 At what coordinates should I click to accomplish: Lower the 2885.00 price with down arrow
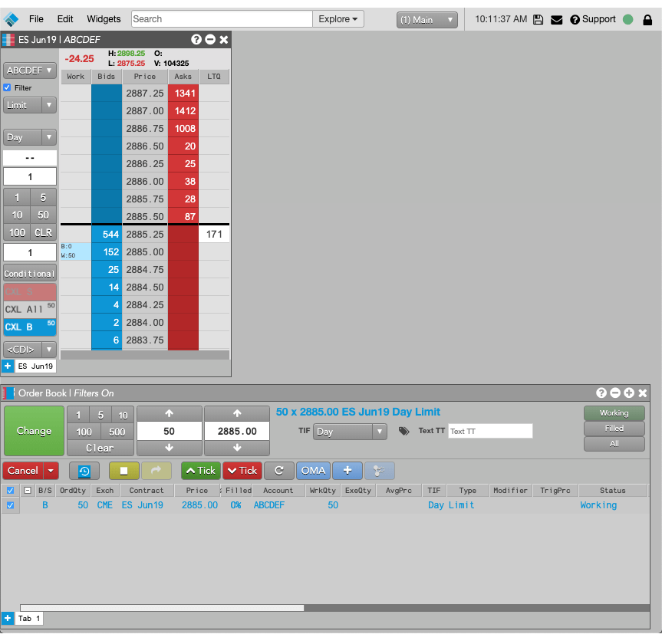[237, 448]
